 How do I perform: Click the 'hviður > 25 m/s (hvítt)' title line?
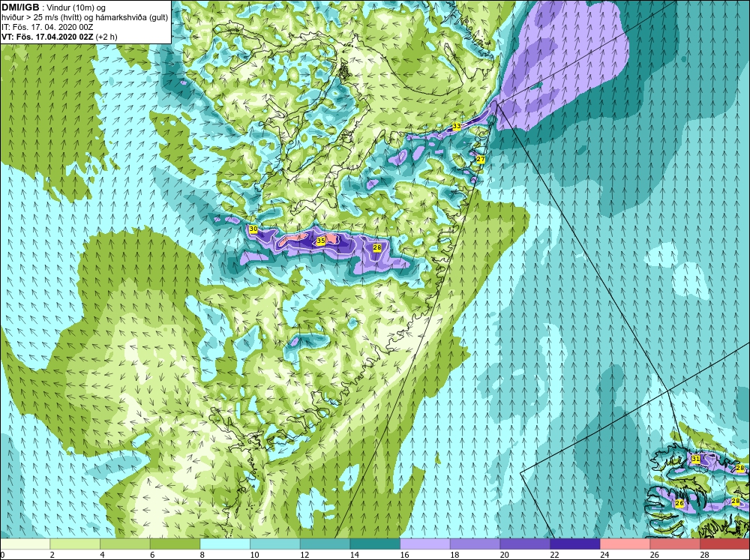point(84,17)
